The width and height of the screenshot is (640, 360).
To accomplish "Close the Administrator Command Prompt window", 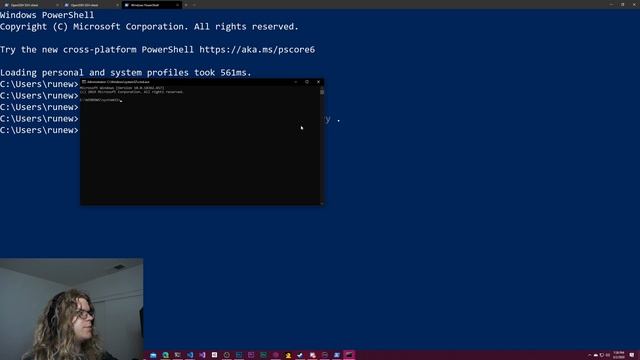I will coord(318,82).
